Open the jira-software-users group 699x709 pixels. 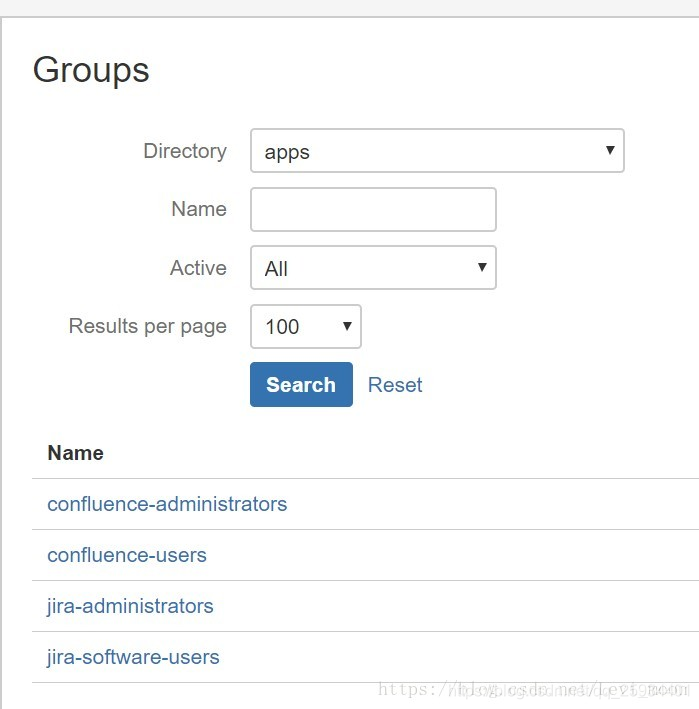(x=133, y=657)
